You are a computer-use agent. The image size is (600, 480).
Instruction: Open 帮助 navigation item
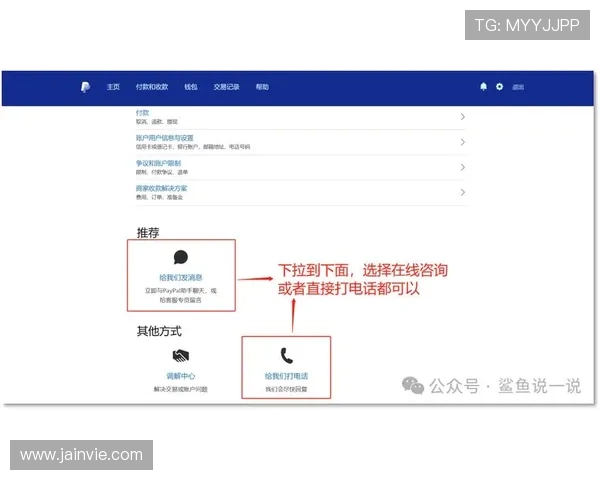point(262,87)
